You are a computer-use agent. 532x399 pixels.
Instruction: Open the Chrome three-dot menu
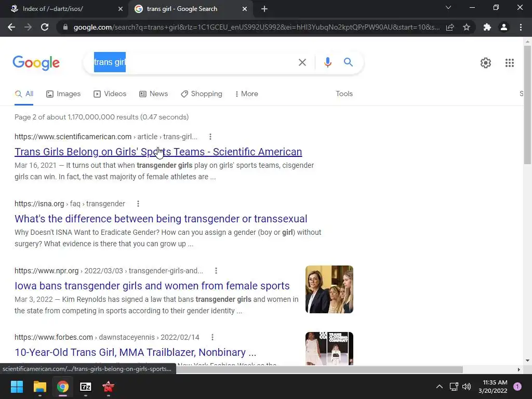(x=521, y=27)
